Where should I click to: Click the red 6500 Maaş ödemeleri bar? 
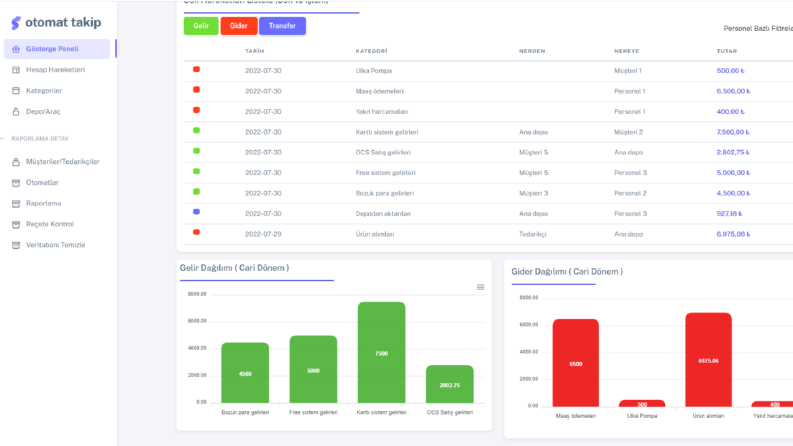pos(576,363)
